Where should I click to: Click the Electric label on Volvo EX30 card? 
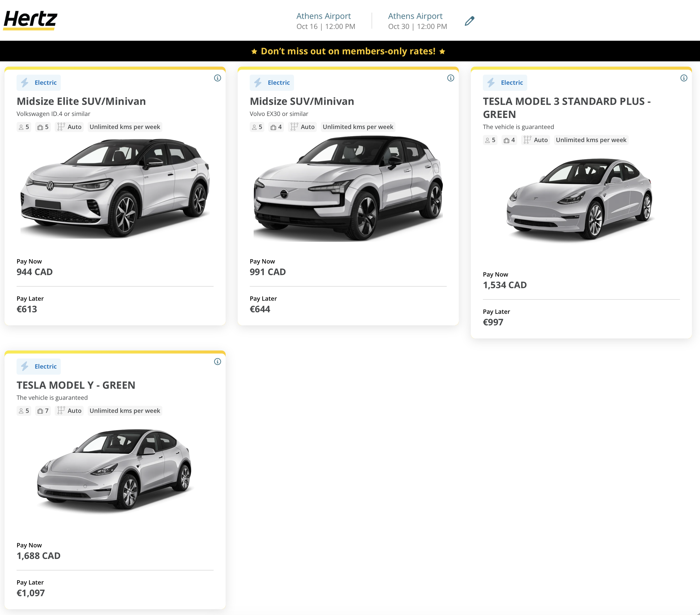tap(279, 83)
